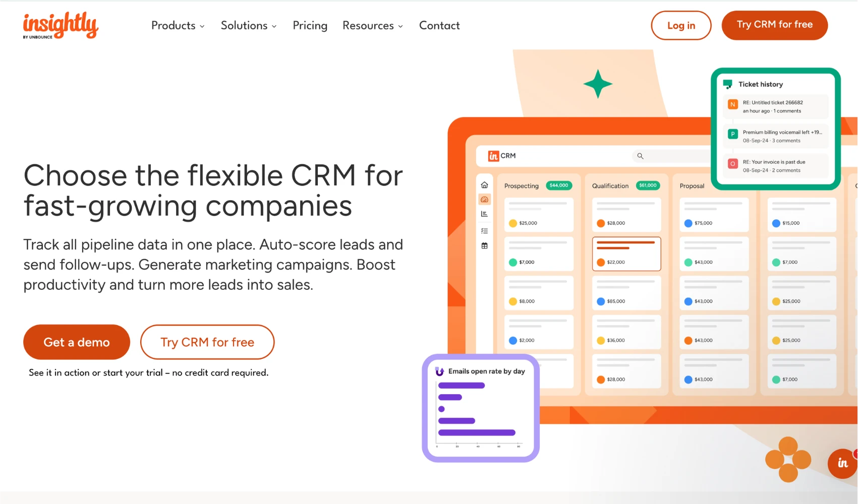This screenshot has width=858, height=504.
Task: Click the magnifying glass search icon
Action: coord(640,156)
